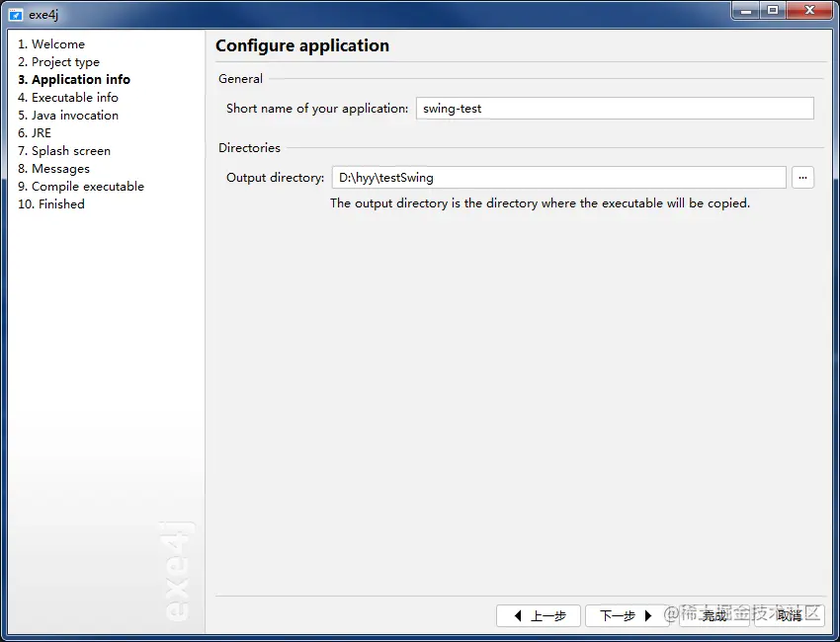Focus the short application name field
The width and height of the screenshot is (840, 642).
615,109
